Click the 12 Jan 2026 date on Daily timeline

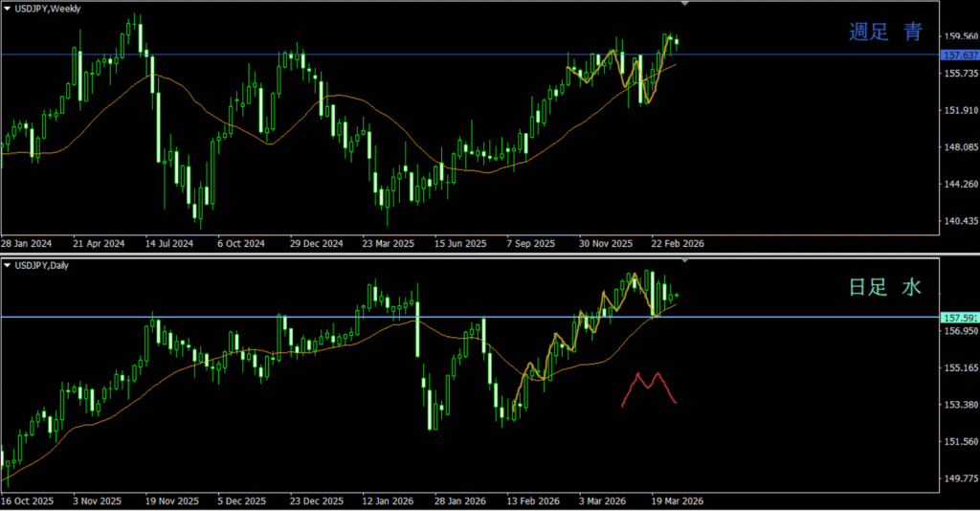(388, 500)
